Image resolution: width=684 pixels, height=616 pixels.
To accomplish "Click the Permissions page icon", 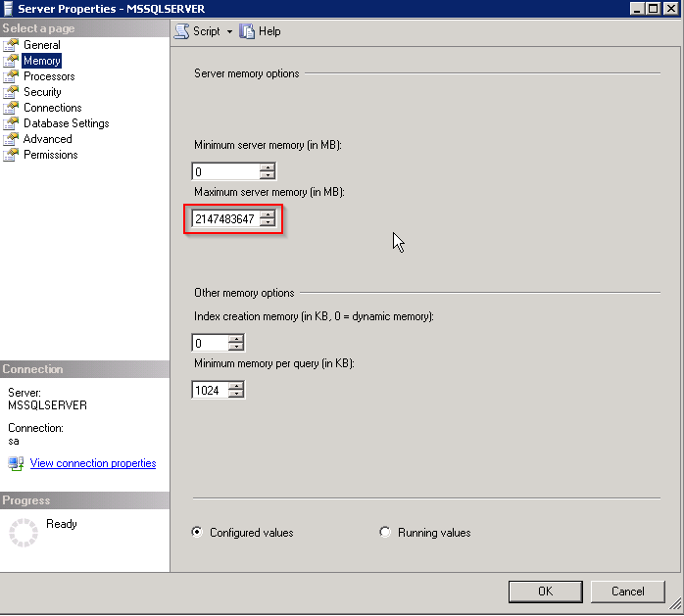I will click(x=11, y=155).
